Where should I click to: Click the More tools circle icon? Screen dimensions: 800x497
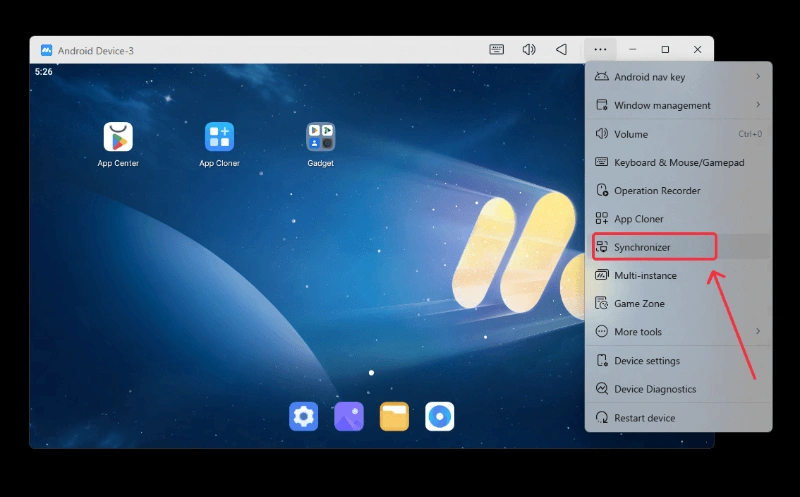point(602,332)
